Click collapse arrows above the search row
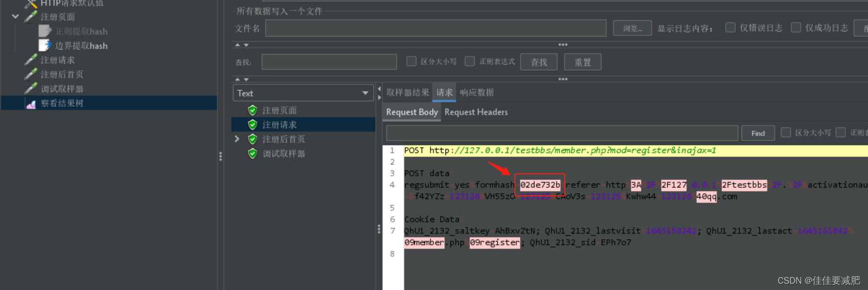This screenshot has width=868, height=290. pos(242,45)
